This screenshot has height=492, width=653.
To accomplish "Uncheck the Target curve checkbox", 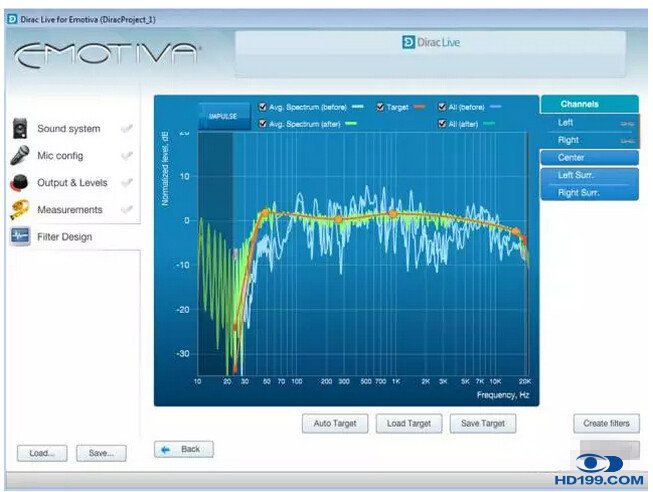I will click(380, 107).
